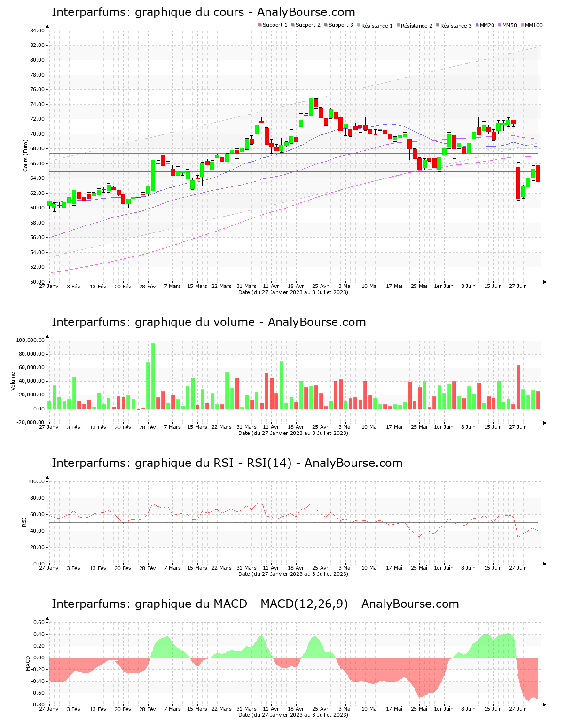The height and width of the screenshot is (728, 564).
Task: Select the Résistance 2 legend label
Action: pos(416,26)
